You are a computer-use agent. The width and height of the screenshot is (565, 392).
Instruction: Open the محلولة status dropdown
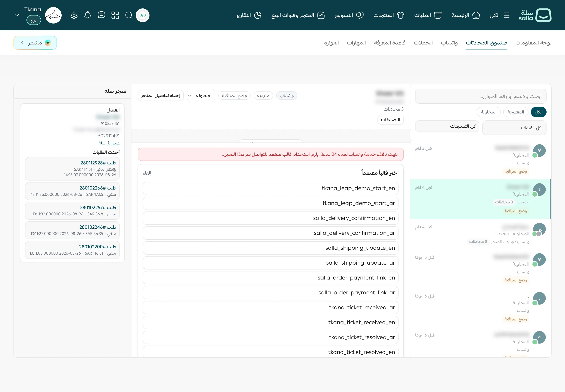coord(201,95)
